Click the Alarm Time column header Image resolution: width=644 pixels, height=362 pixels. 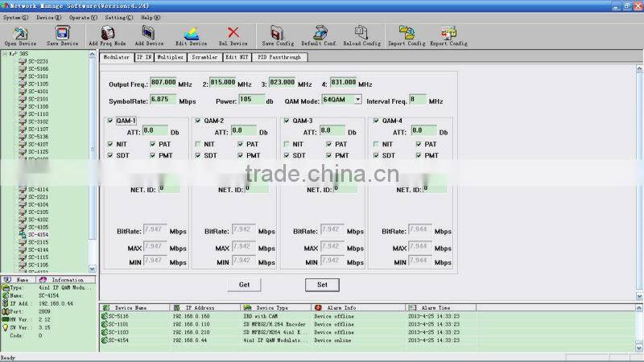tap(440, 307)
